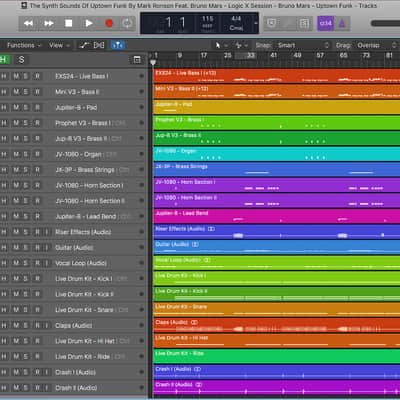400x400 pixels.
Task: Mute the EXS24 - Live Bass I track
Action: click(x=16, y=76)
